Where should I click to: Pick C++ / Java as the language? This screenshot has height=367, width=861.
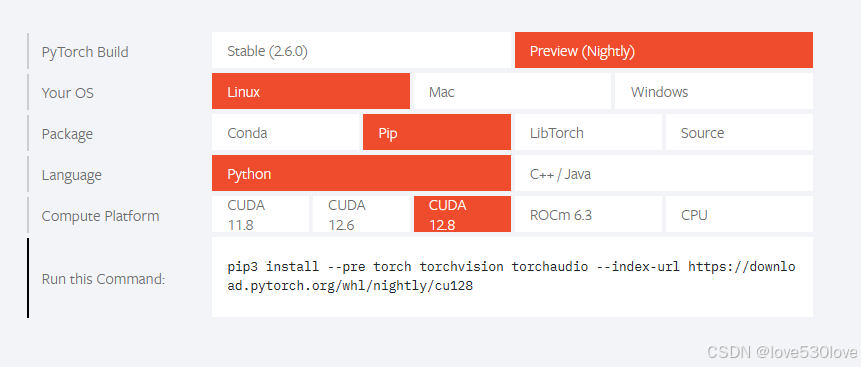pos(664,173)
